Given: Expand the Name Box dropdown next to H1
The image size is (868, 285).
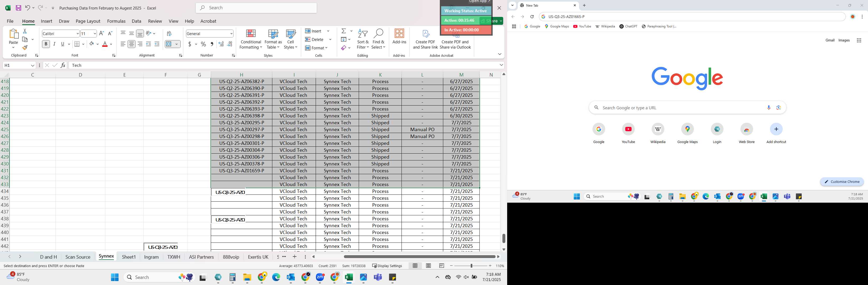Looking at the screenshot, I should [33, 65].
